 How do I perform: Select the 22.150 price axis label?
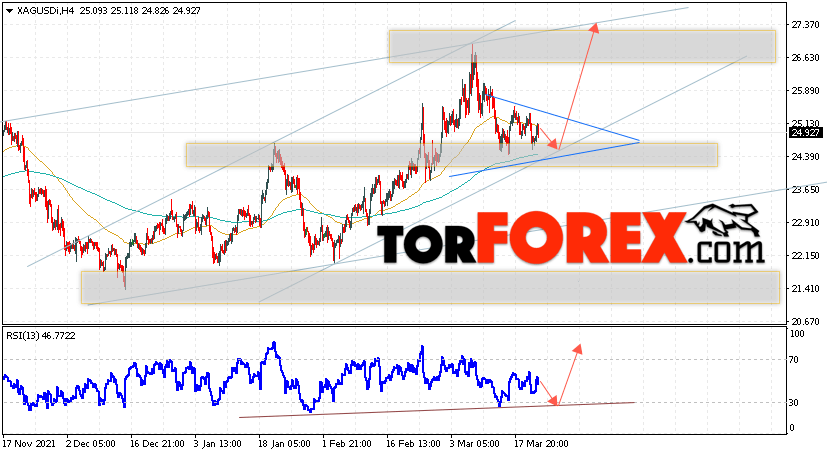point(805,256)
